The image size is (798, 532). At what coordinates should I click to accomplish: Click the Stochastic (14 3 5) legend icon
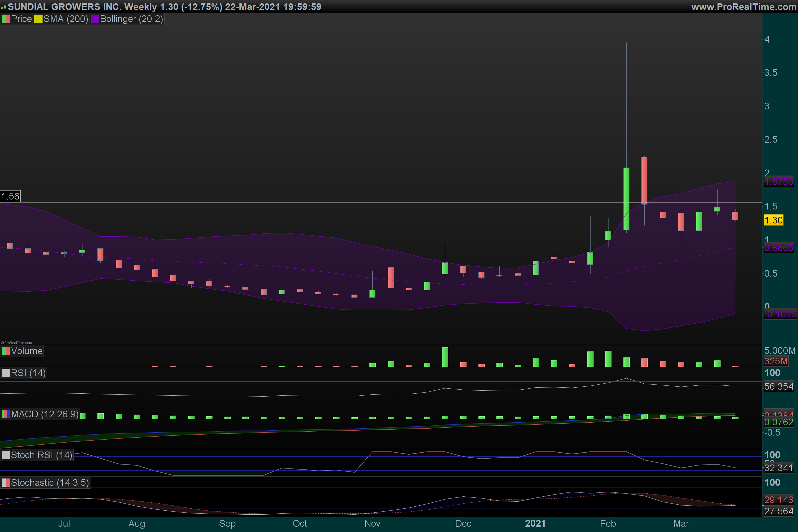coord(5,482)
